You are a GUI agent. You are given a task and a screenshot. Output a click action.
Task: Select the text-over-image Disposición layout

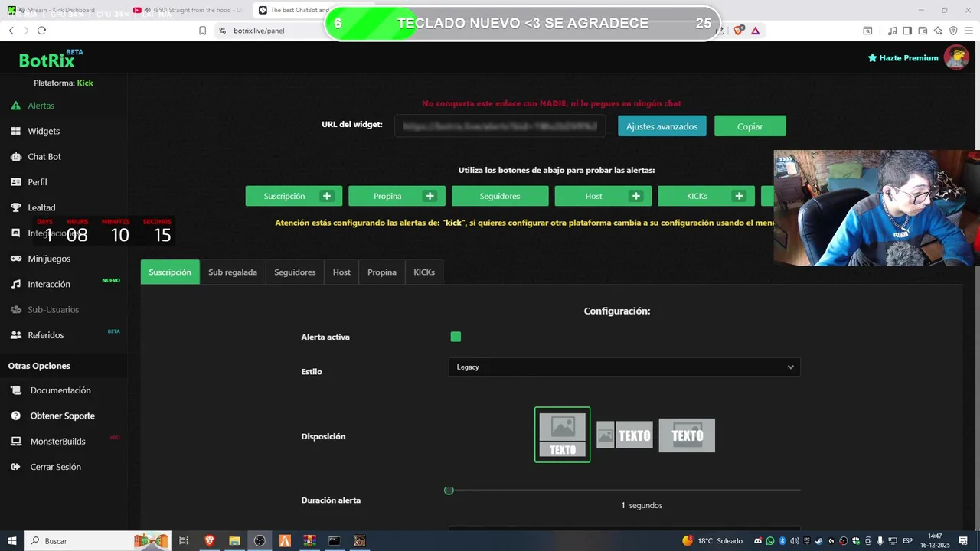[x=687, y=435]
